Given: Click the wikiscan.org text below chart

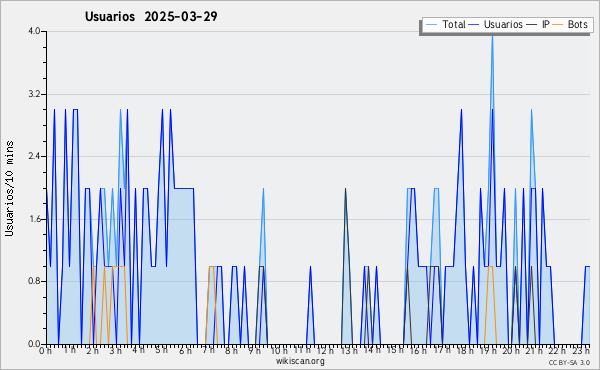Looking at the screenshot, I should pyautogui.click(x=300, y=361).
